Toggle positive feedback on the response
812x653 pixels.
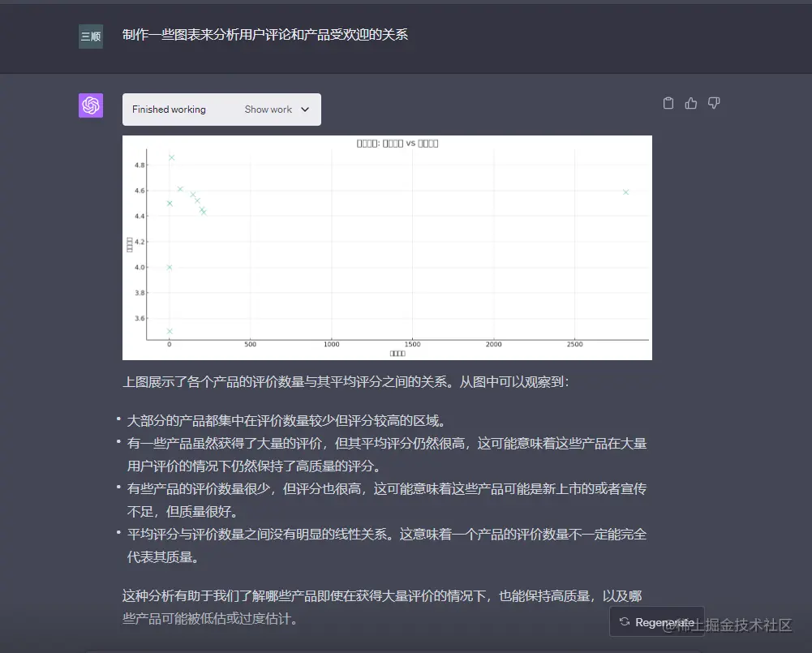point(690,103)
